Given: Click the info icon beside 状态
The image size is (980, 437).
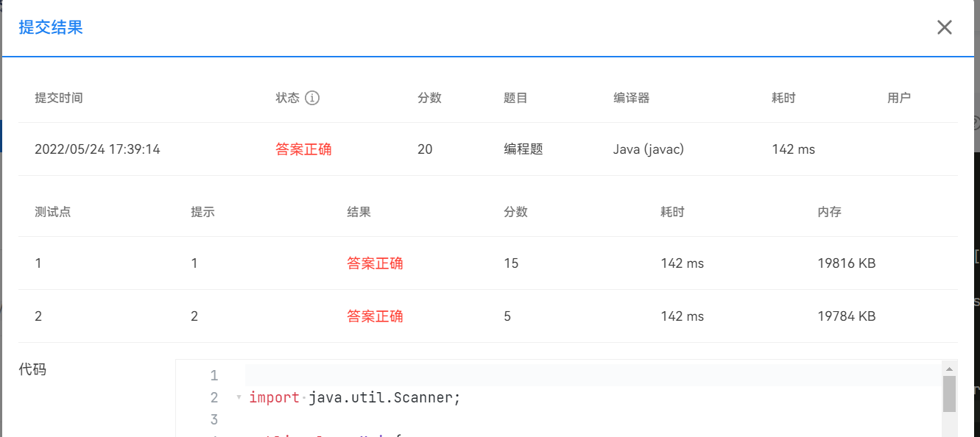Looking at the screenshot, I should coord(312,98).
